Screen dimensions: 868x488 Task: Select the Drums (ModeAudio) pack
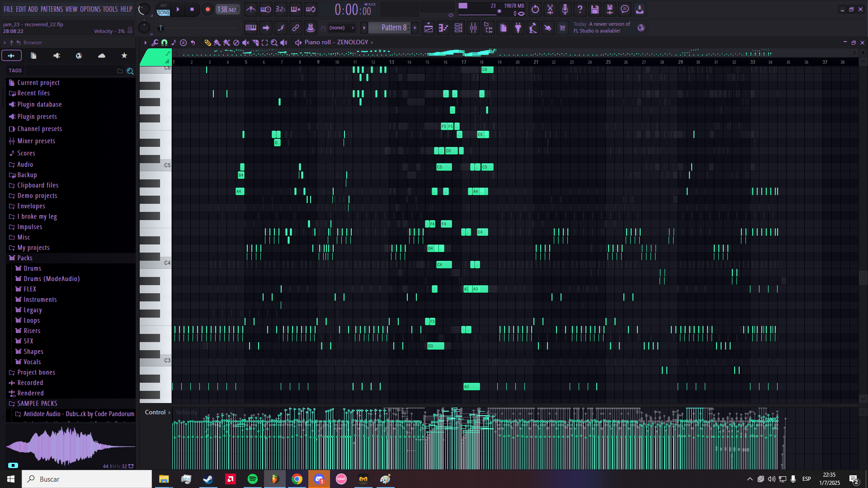coord(52,279)
